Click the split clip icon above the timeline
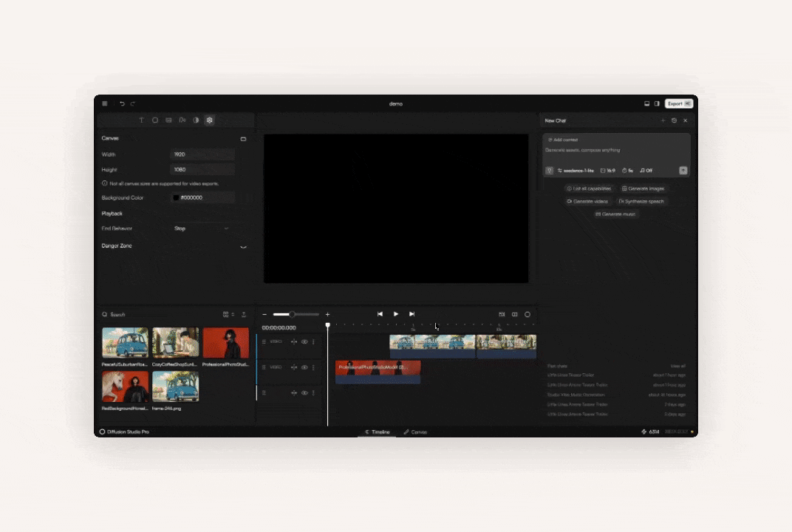 click(515, 314)
